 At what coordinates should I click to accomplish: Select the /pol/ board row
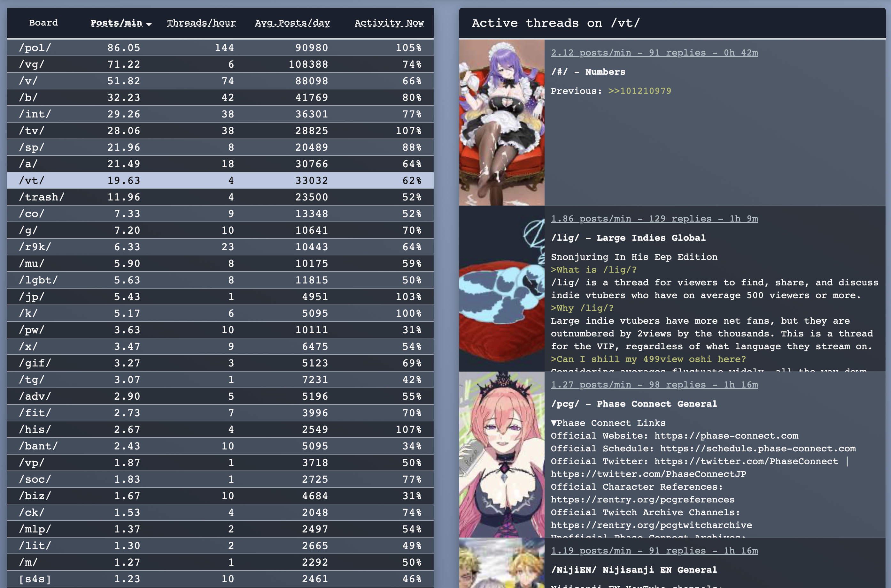click(x=220, y=48)
